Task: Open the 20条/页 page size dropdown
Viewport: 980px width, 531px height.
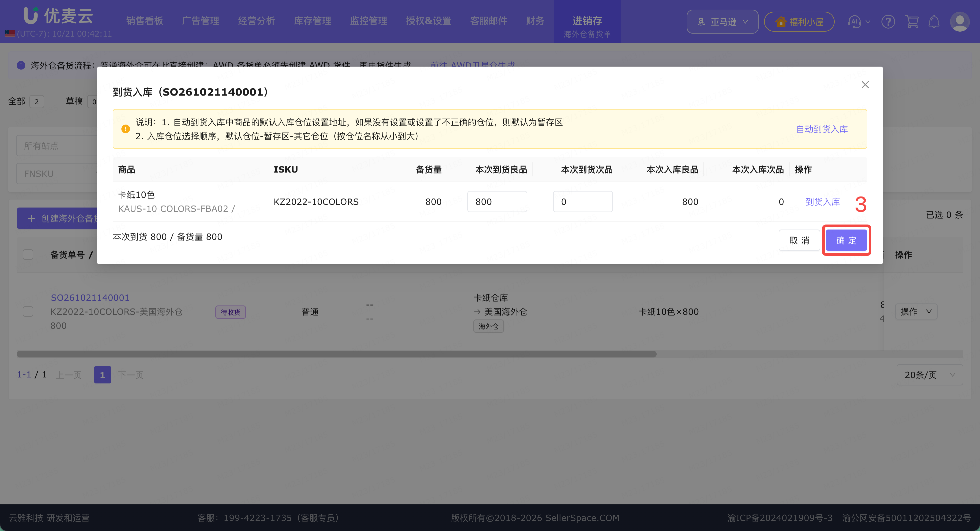Action: pyautogui.click(x=929, y=375)
